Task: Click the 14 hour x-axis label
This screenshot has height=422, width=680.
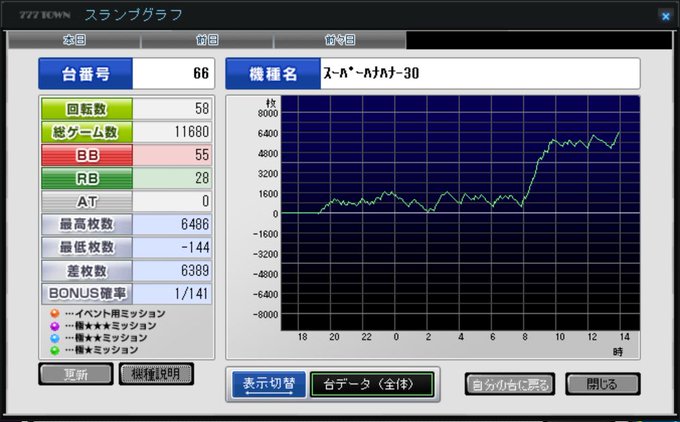Action: (624, 337)
